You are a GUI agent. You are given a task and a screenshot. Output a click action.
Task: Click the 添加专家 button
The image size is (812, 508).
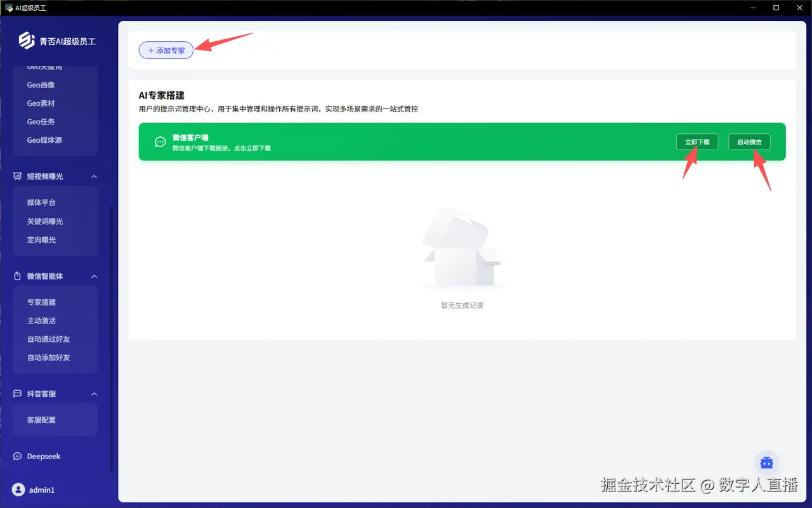pyautogui.click(x=166, y=50)
